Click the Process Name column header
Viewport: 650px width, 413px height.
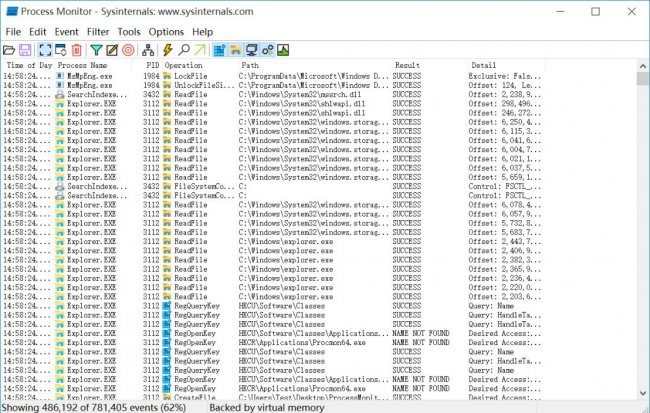point(93,65)
